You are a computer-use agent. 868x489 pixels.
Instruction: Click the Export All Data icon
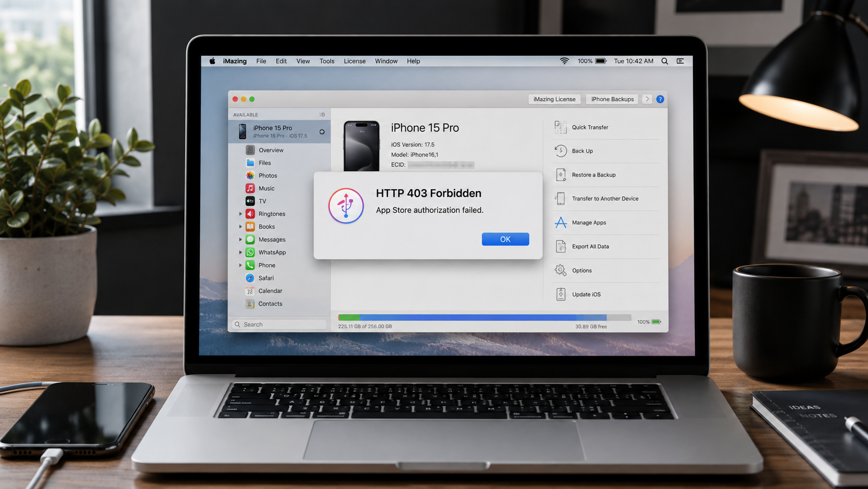[x=560, y=246]
